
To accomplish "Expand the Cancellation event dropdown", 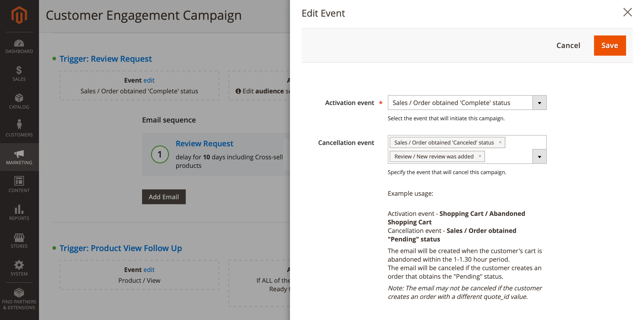I will pos(540,156).
